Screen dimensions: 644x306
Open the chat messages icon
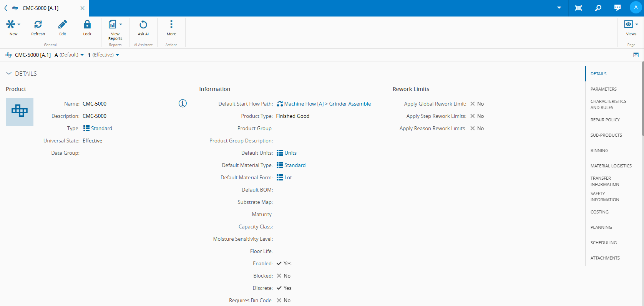coord(617,8)
